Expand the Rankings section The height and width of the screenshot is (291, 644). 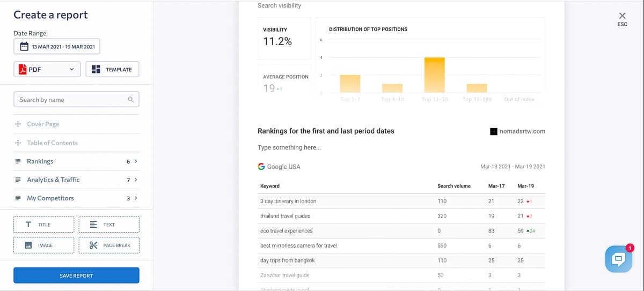[x=136, y=161]
